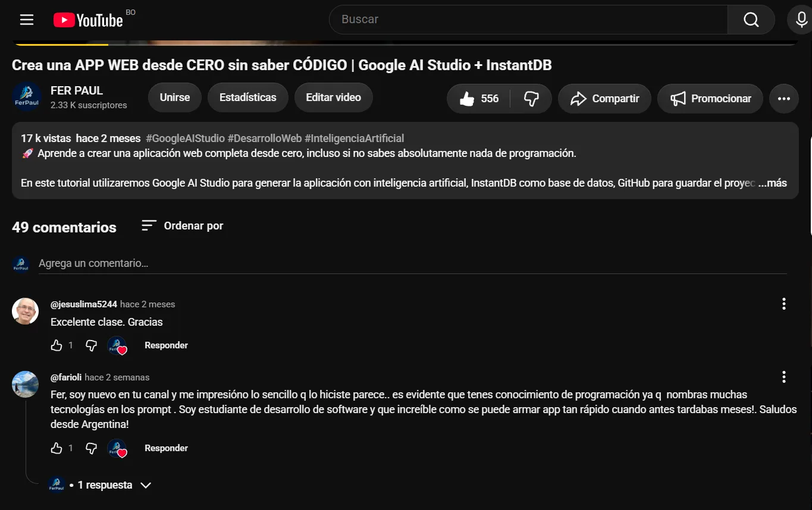Open @jesuslima5244 profile picture
Screen dimensions: 812x510
click(x=26, y=311)
